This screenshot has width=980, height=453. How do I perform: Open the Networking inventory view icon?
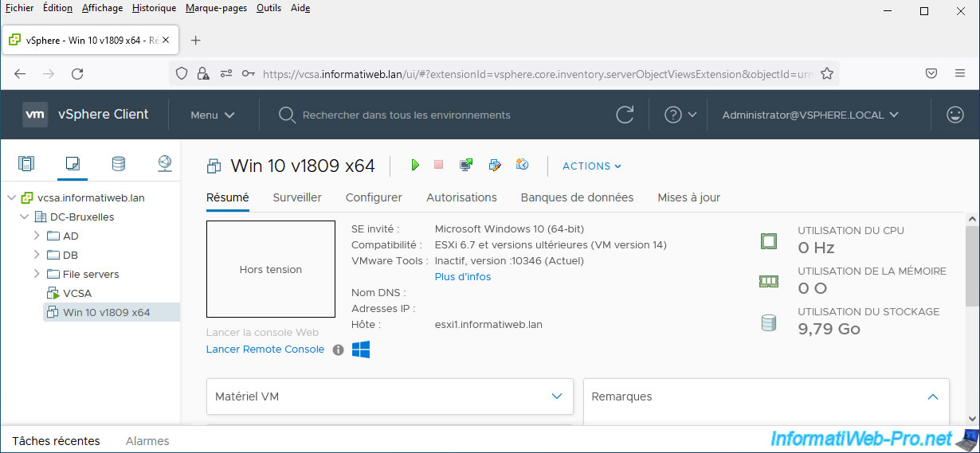[164, 164]
